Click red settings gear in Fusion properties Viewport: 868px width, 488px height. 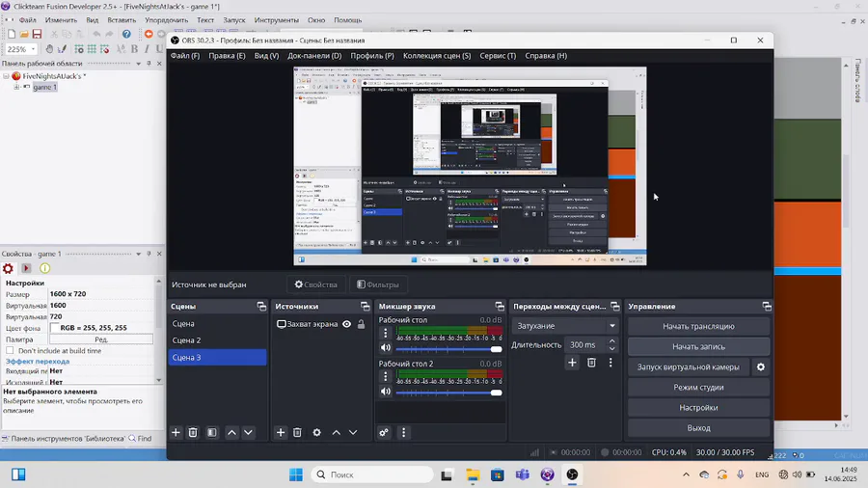pos(8,268)
